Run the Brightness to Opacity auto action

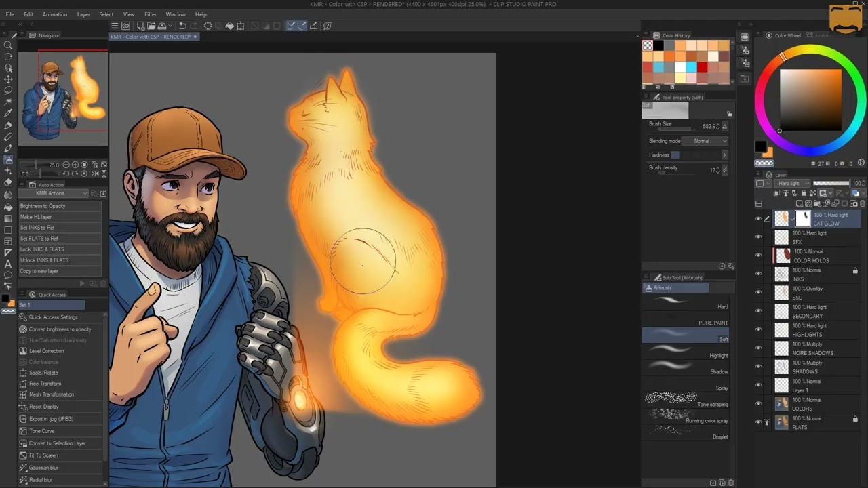tap(60, 206)
